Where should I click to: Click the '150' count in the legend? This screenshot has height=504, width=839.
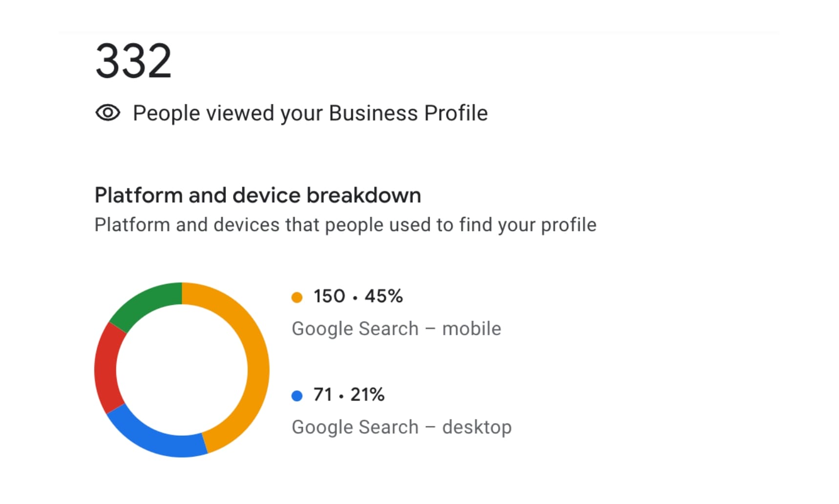pyautogui.click(x=329, y=296)
